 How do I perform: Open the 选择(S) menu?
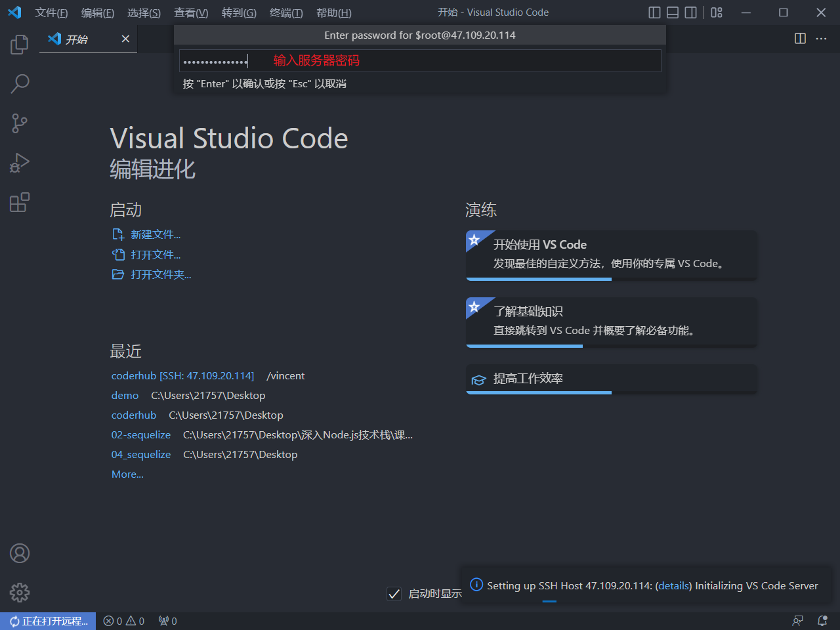tap(144, 12)
